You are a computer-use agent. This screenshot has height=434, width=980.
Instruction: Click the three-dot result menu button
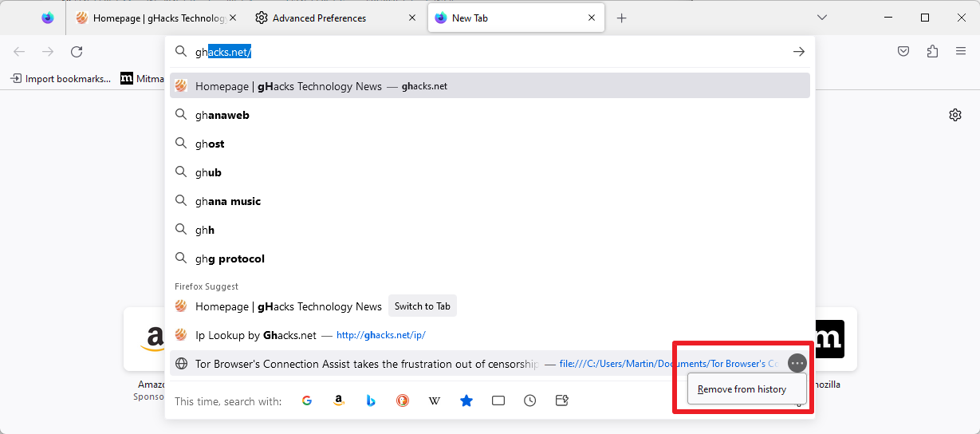click(797, 363)
